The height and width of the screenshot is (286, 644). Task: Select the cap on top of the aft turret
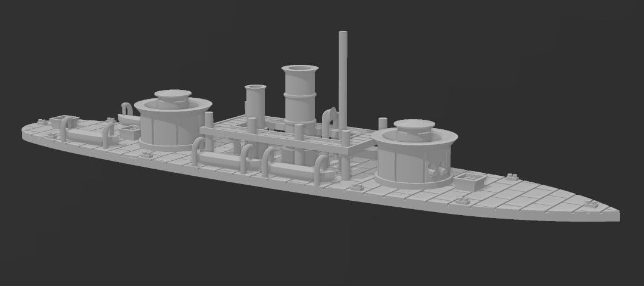(173, 99)
